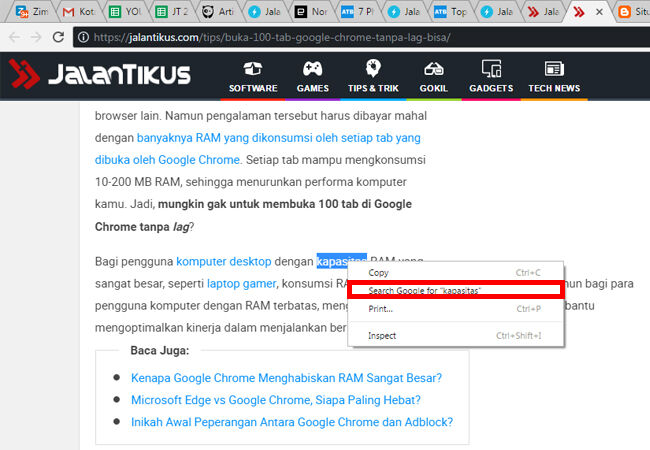Open the Top tab
650x450 pixels.
tap(450, 12)
